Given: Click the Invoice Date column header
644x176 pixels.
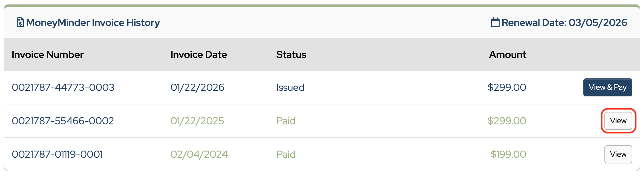Looking at the screenshot, I should (199, 55).
